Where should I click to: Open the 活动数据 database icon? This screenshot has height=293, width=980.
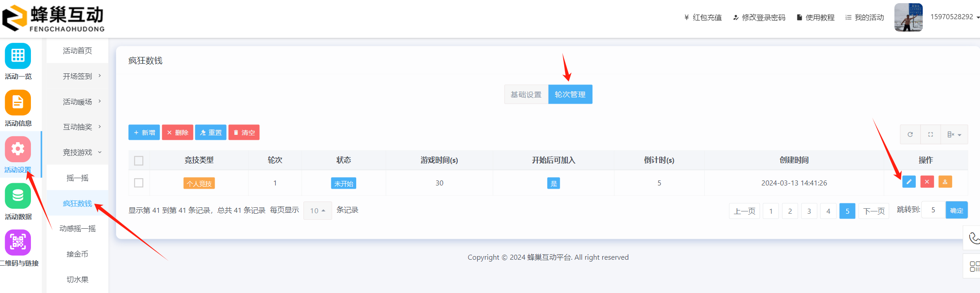(x=18, y=196)
